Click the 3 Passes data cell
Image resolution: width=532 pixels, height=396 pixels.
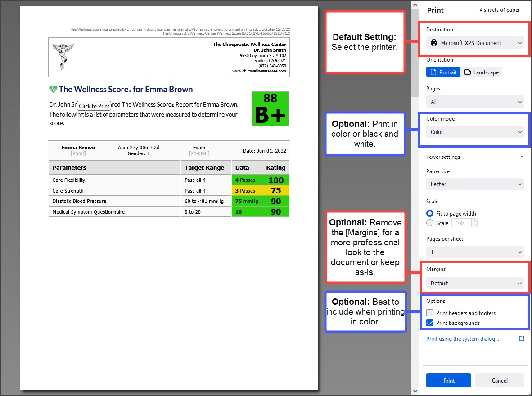click(247, 191)
